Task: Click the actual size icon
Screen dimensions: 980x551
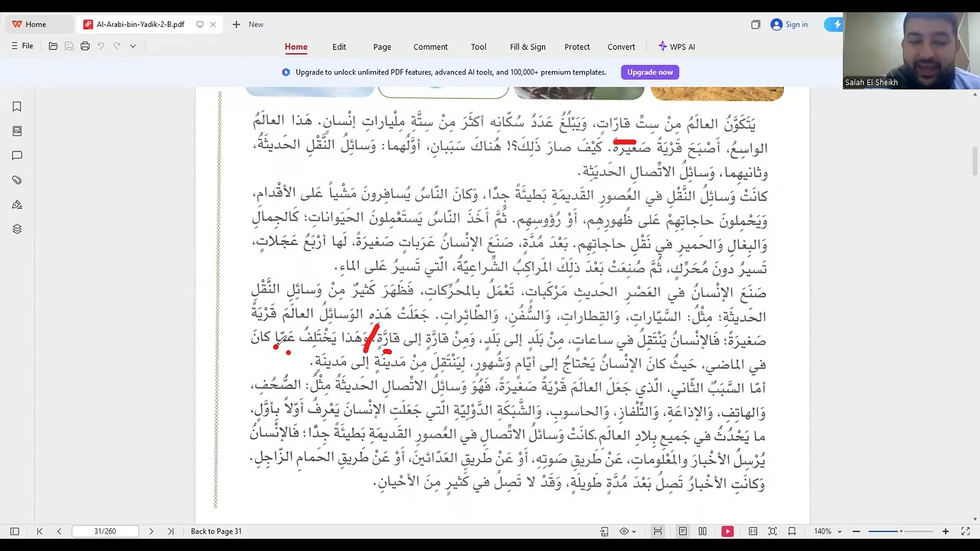Action: 753,531
